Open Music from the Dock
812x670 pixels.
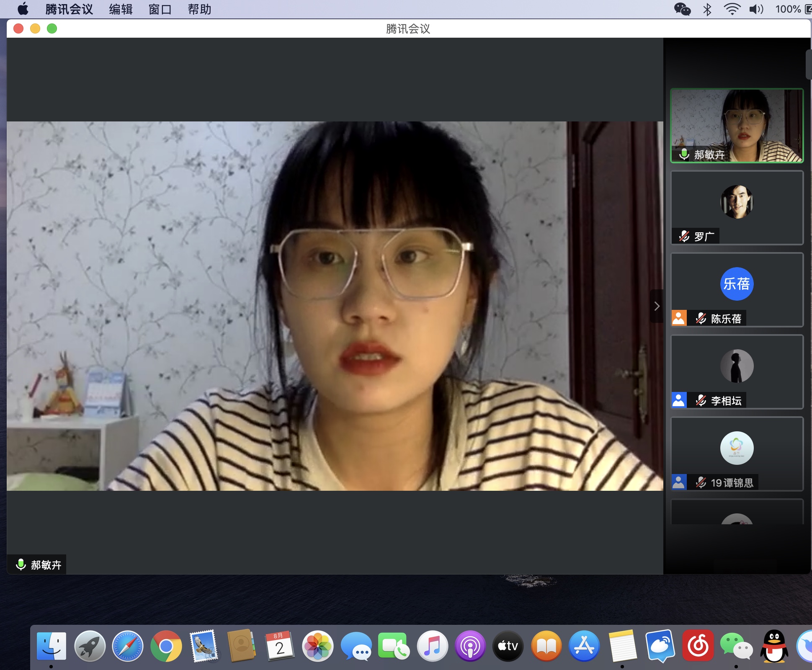point(432,646)
